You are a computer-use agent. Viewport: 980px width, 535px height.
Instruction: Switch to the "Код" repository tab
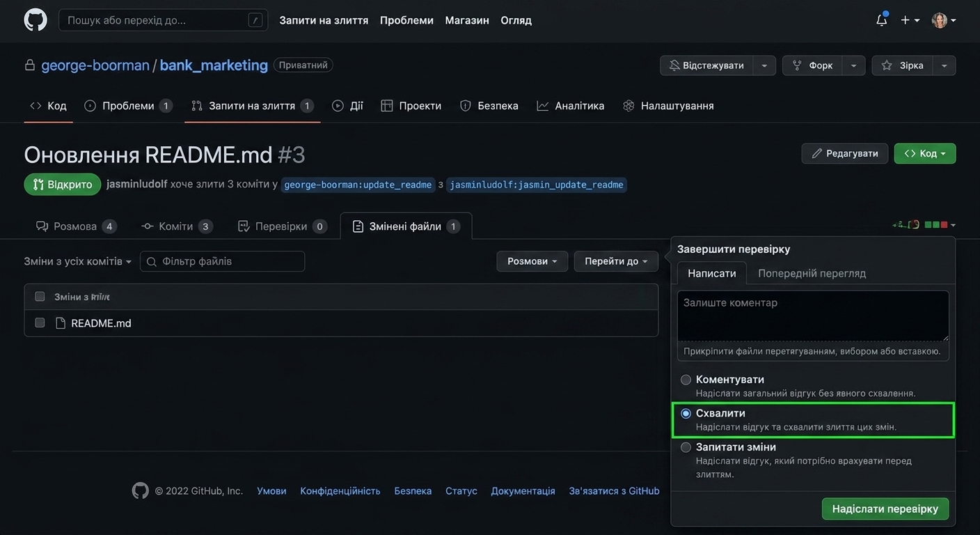click(48, 106)
